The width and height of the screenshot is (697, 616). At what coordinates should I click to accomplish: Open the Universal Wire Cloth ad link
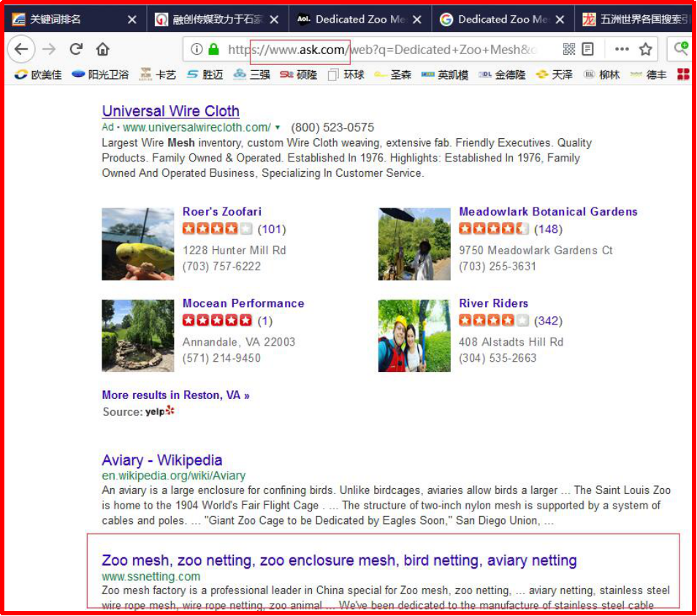[x=170, y=111]
